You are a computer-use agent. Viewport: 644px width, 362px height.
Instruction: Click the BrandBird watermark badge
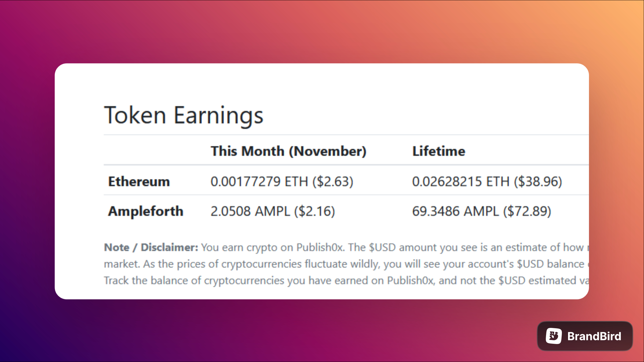pyautogui.click(x=585, y=336)
